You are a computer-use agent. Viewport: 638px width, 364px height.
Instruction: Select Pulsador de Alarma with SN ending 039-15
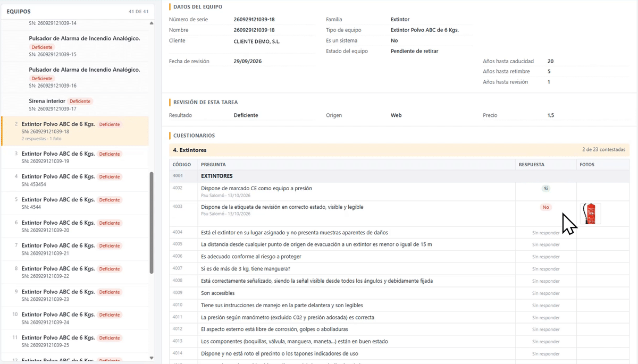(x=76, y=46)
